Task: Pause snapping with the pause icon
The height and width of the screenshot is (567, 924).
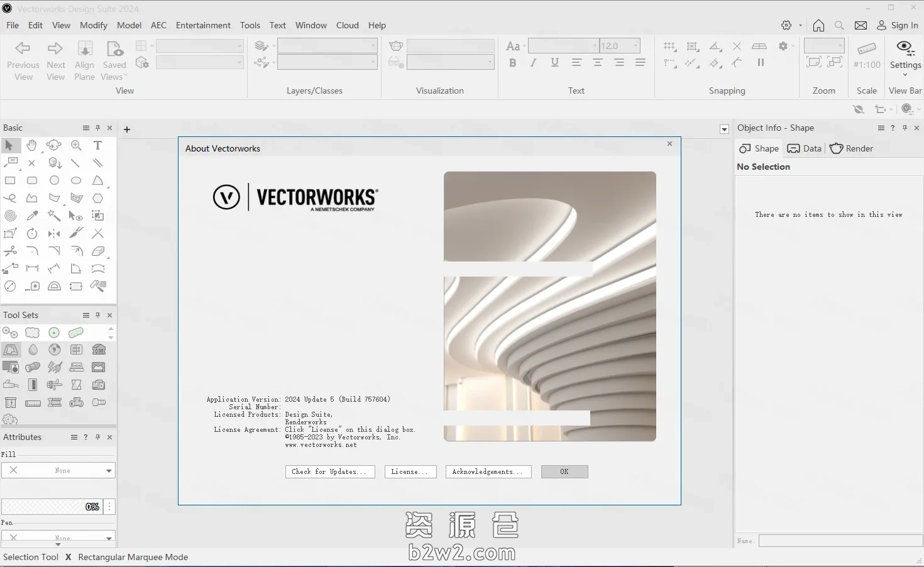Action: [x=761, y=62]
